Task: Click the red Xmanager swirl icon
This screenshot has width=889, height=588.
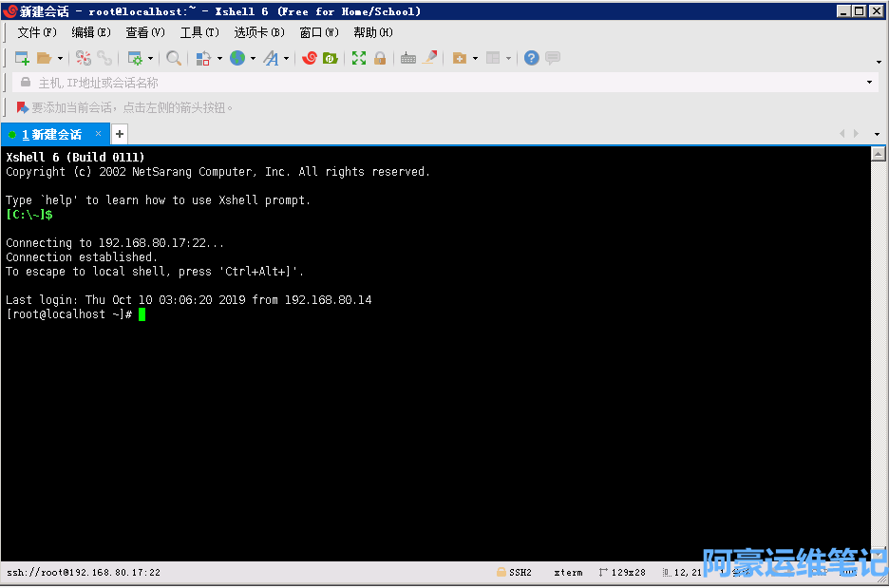Action: [x=309, y=58]
